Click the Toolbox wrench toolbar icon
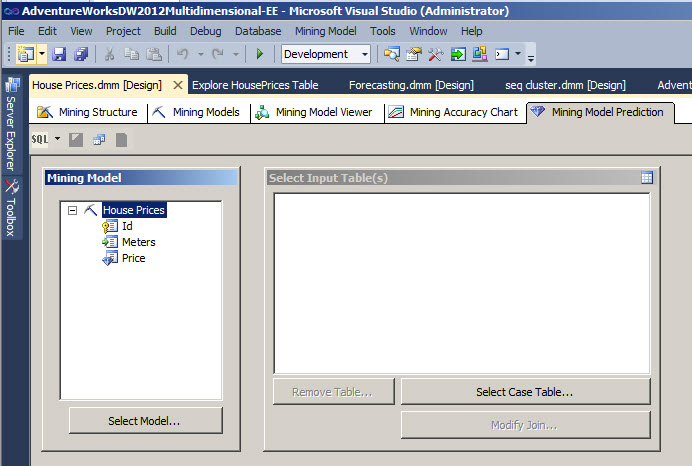The width and height of the screenshot is (692, 466). (436, 54)
